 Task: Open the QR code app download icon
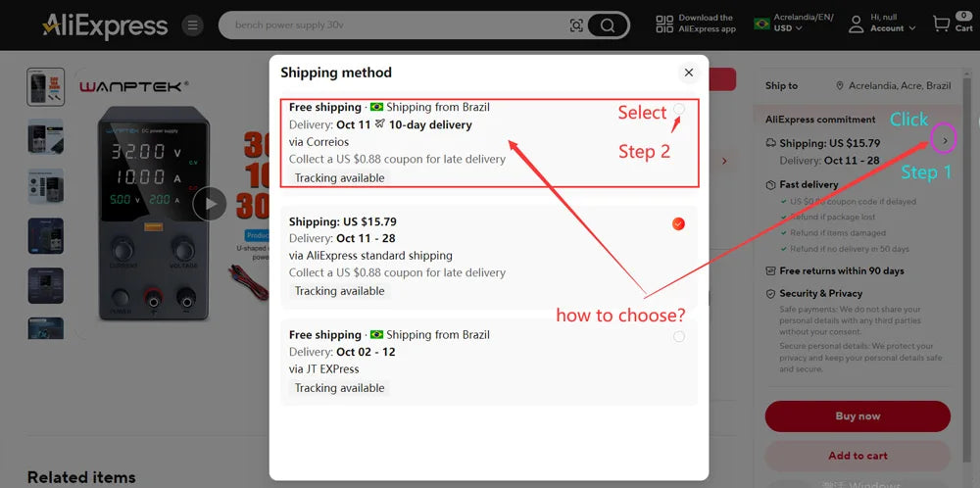[x=664, y=25]
